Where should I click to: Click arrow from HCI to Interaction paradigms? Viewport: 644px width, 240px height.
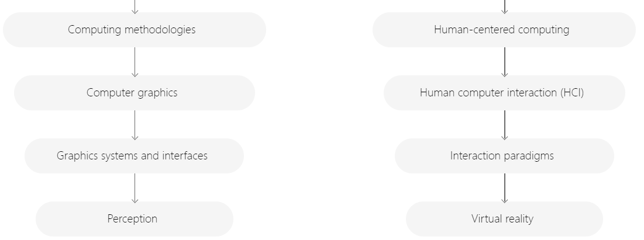point(505,125)
